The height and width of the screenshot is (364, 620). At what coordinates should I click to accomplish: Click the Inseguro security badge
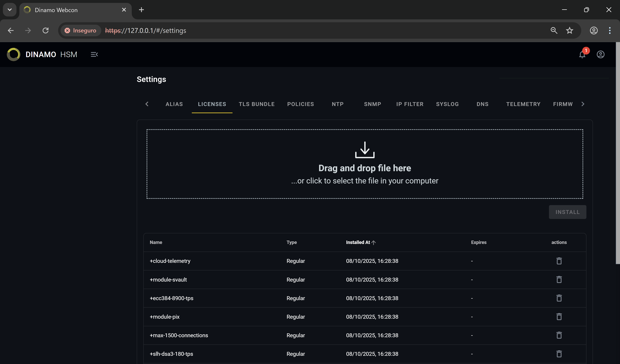80,30
